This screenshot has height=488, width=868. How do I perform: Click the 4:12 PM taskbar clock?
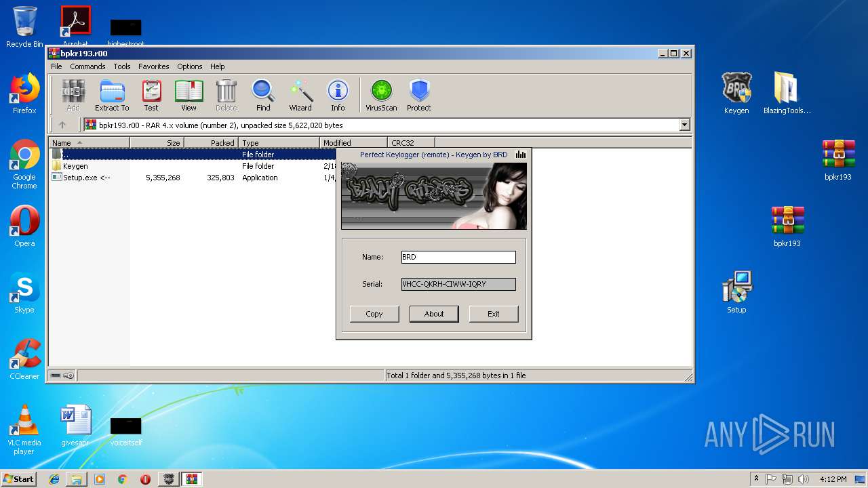click(833, 479)
